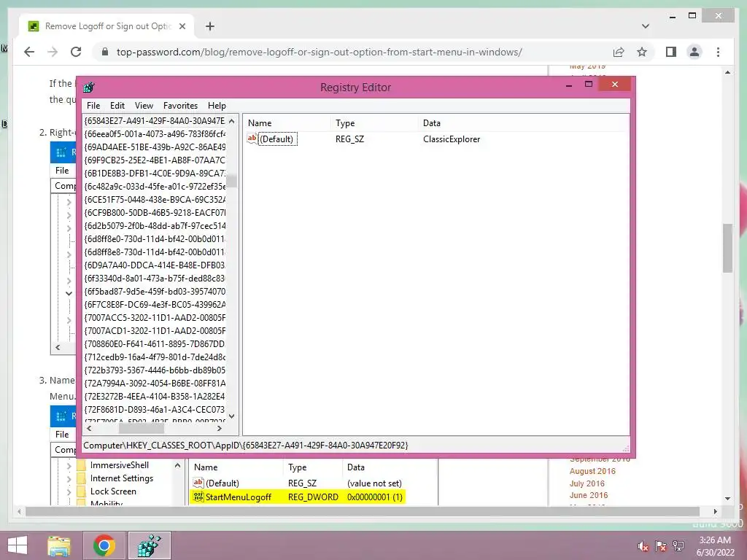Bookmark this page with star icon
Image resolution: width=747 pixels, height=560 pixels.
[x=642, y=52]
